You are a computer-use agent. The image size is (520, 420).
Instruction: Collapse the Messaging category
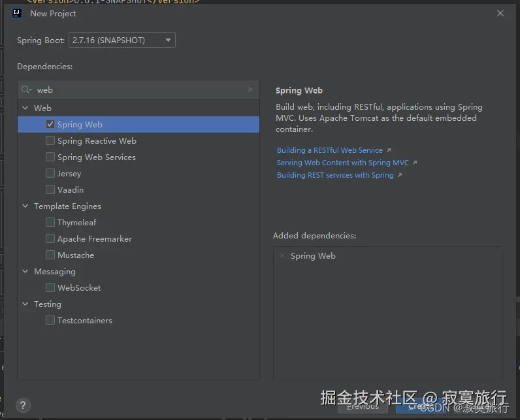coord(25,271)
